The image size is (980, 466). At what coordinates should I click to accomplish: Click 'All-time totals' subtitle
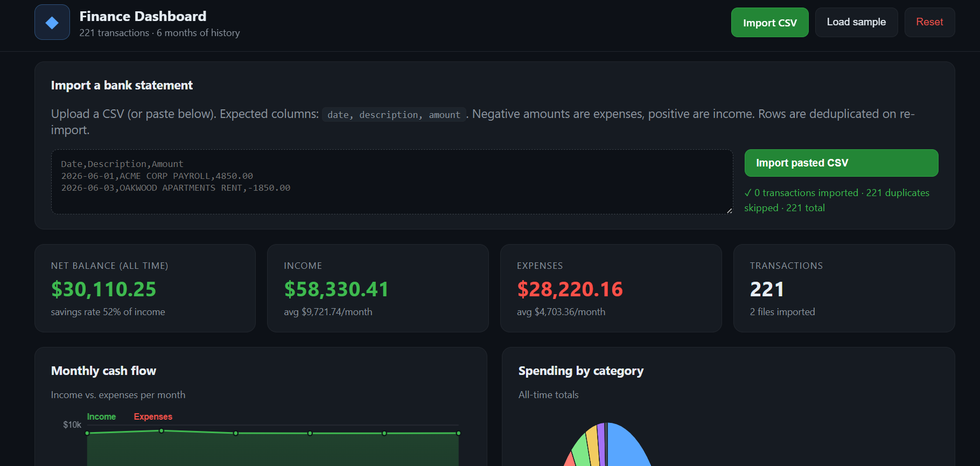click(x=548, y=395)
